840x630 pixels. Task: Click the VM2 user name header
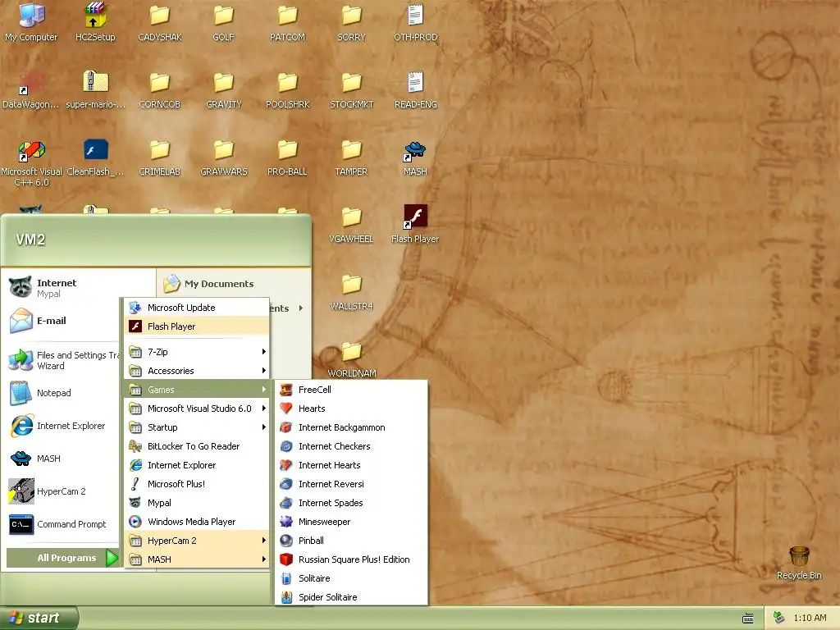pyautogui.click(x=30, y=240)
